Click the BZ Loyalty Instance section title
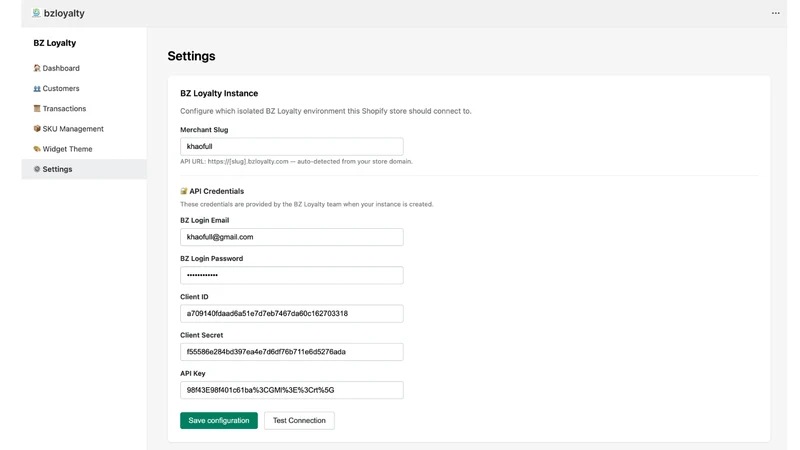 pos(219,93)
